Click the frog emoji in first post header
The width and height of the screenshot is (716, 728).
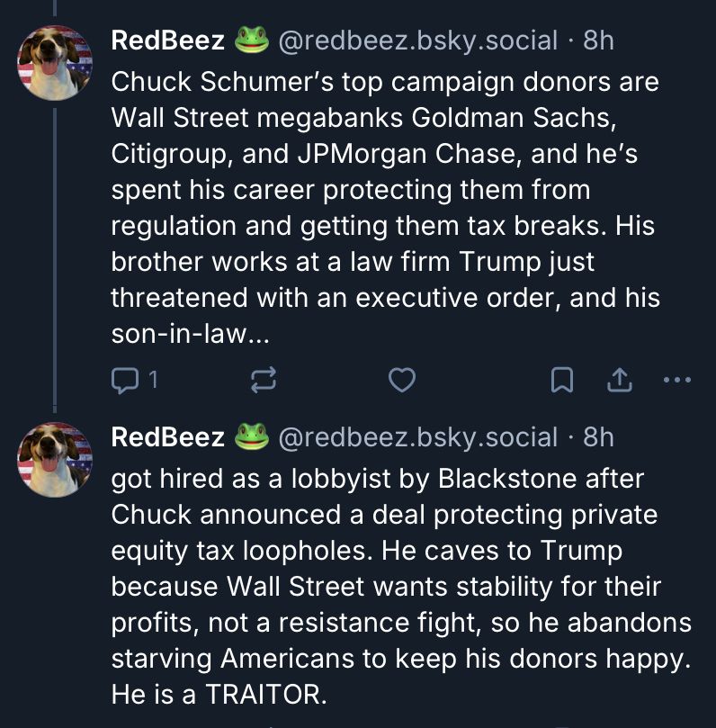click(252, 40)
